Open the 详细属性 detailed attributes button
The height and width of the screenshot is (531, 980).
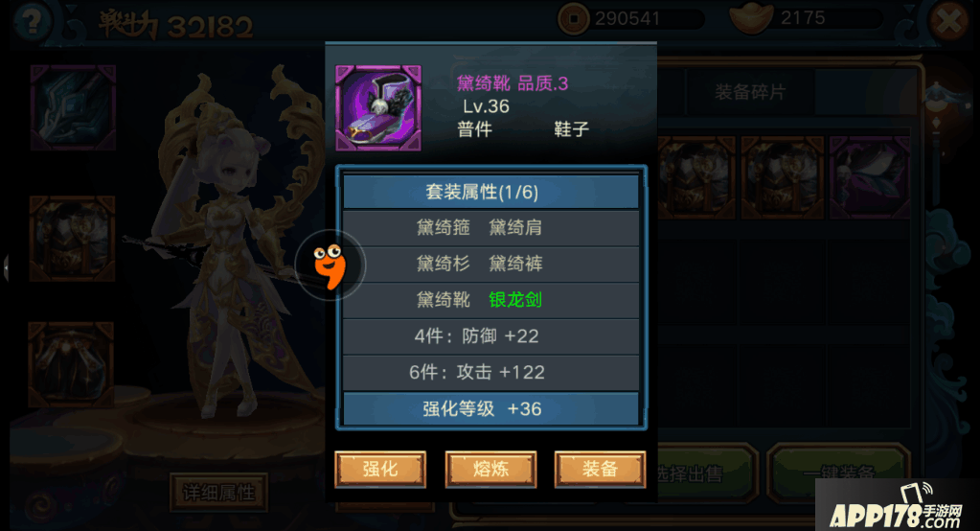click(218, 493)
